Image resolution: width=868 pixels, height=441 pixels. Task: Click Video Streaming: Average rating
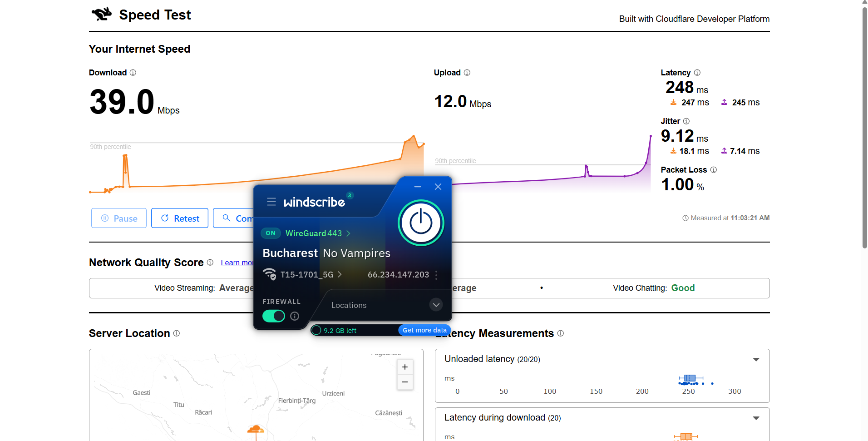coord(204,288)
